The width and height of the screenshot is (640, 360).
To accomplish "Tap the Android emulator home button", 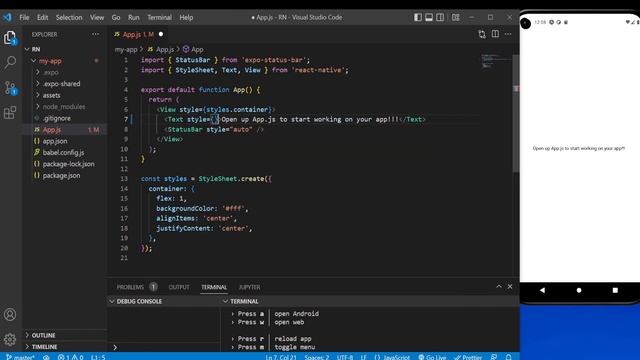I will [x=579, y=290].
